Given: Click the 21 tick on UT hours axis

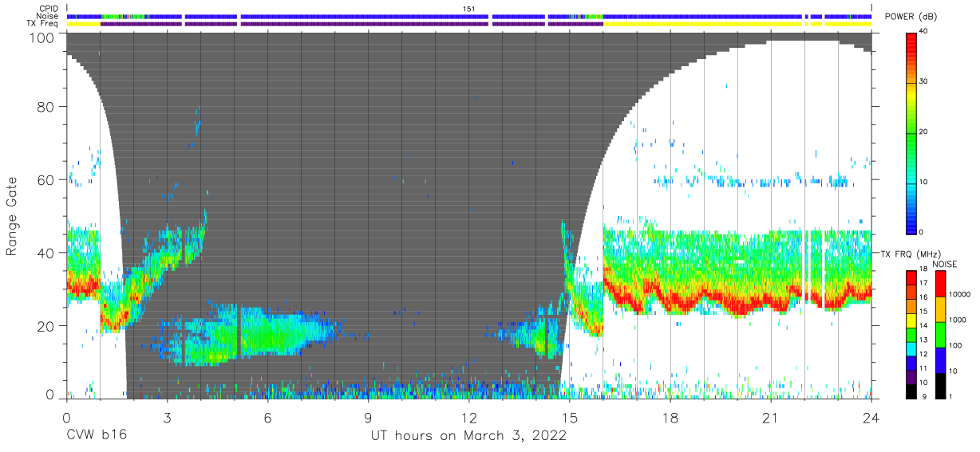Looking at the screenshot, I should coord(770,417).
